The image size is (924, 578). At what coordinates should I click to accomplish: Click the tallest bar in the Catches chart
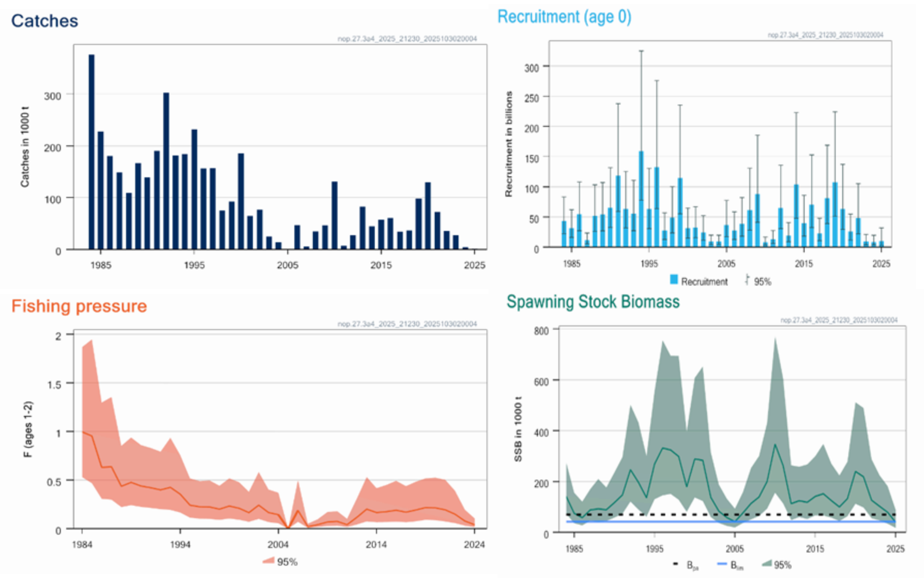click(x=92, y=152)
